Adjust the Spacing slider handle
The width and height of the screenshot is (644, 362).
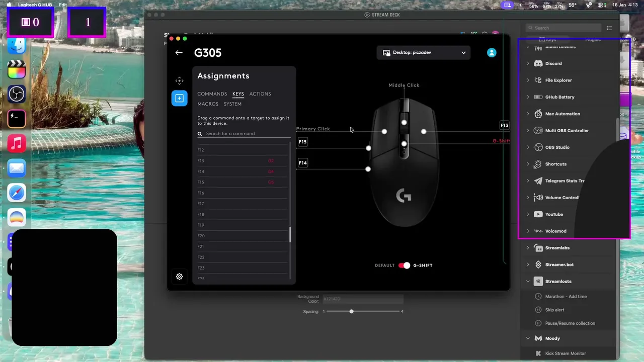tap(351, 312)
